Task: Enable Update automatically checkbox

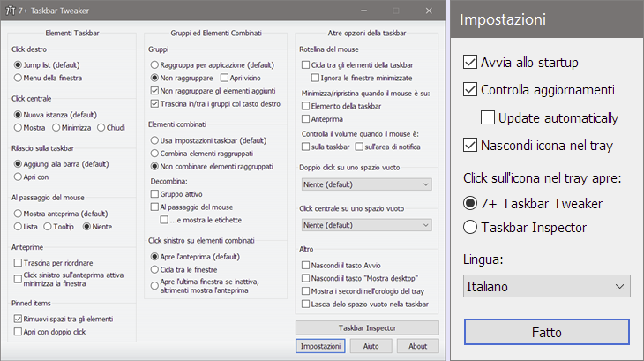Action: tap(488, 117)
